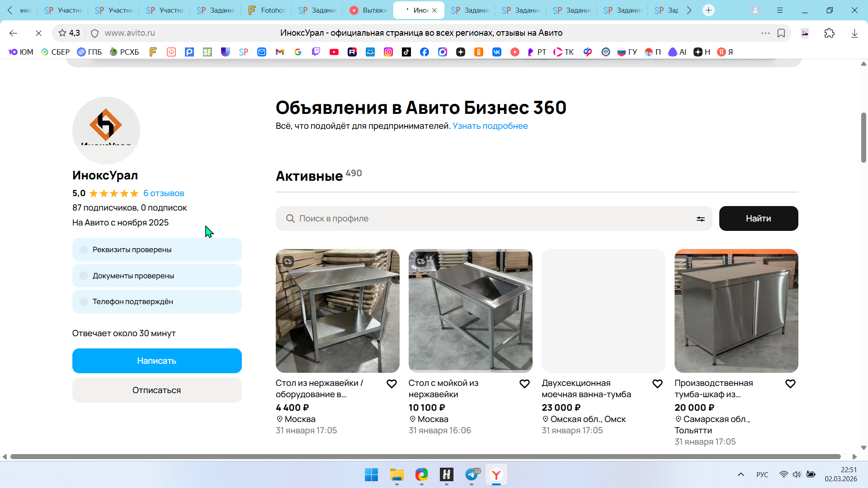Open Instagram bookmark in bookmarks bar
This screenshot has height=488, width=868.
[388, 52]
